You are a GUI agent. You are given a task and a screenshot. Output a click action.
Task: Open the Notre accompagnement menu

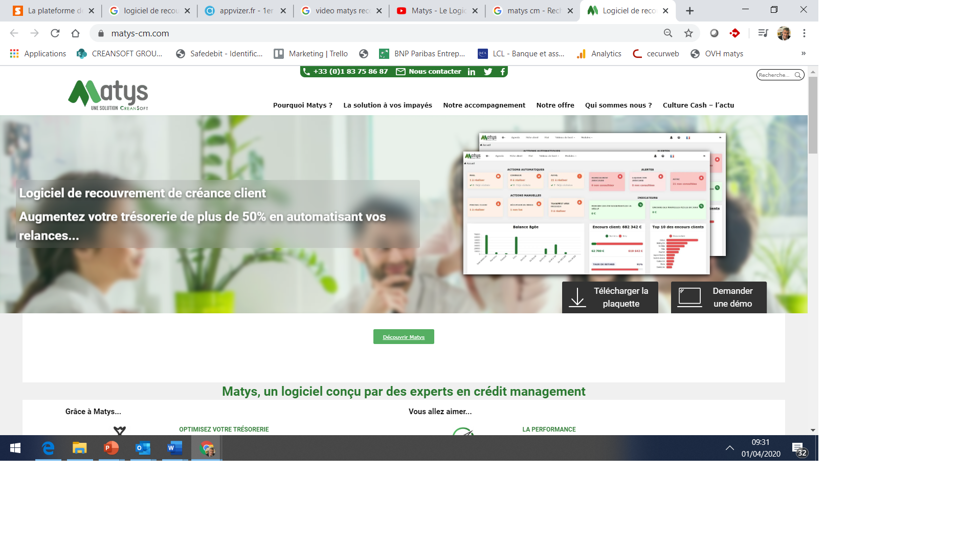[x=484, y=105]
